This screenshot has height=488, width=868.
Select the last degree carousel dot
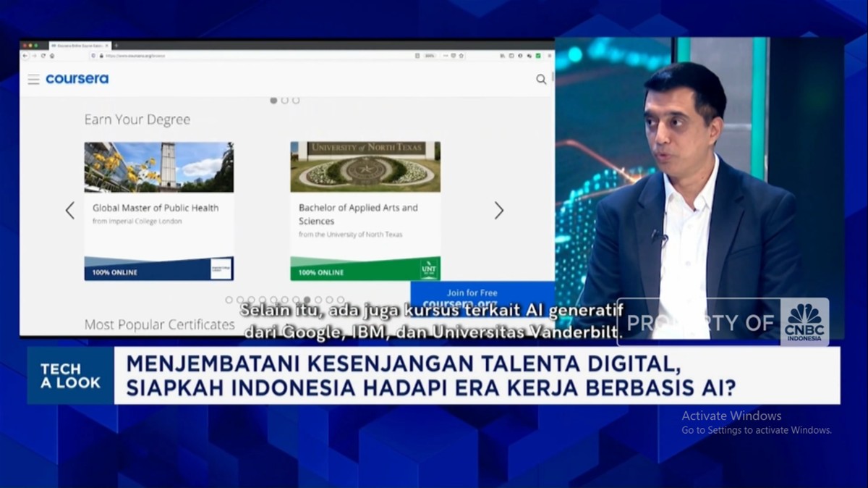(x=340, y=300)
